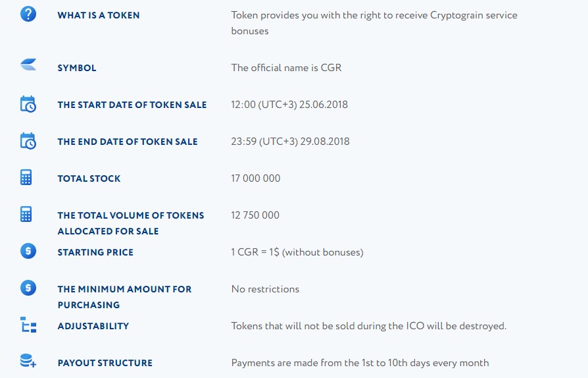Click the token sale end date value 29.08.2018
The height and width of the screenshot is (378, 588).
click(x=324, y=142)
